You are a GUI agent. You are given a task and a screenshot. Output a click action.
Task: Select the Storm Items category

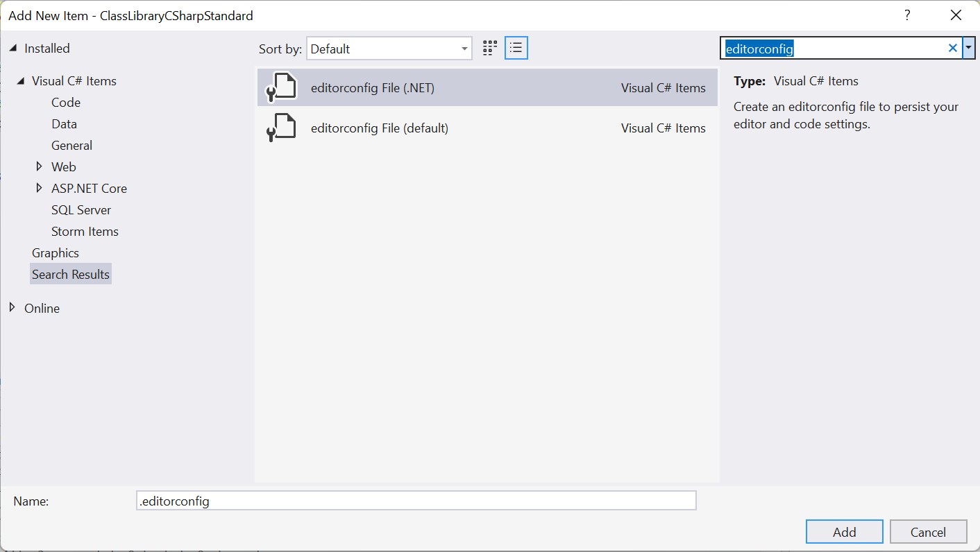coord(85,231)
